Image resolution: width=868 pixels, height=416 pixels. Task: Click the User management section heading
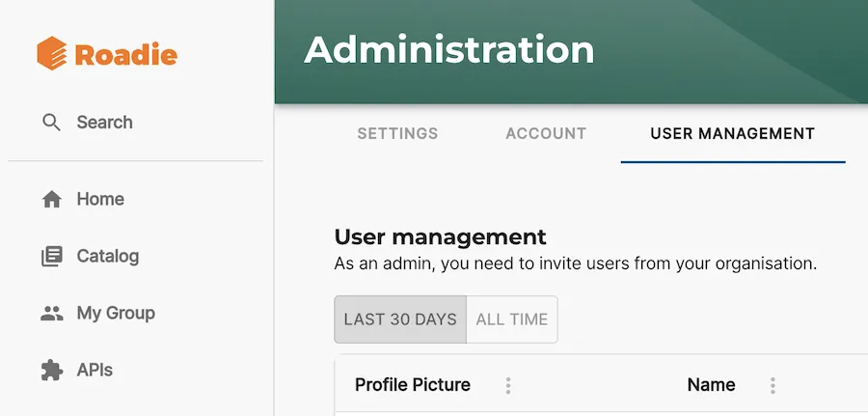tap(440, 237)
